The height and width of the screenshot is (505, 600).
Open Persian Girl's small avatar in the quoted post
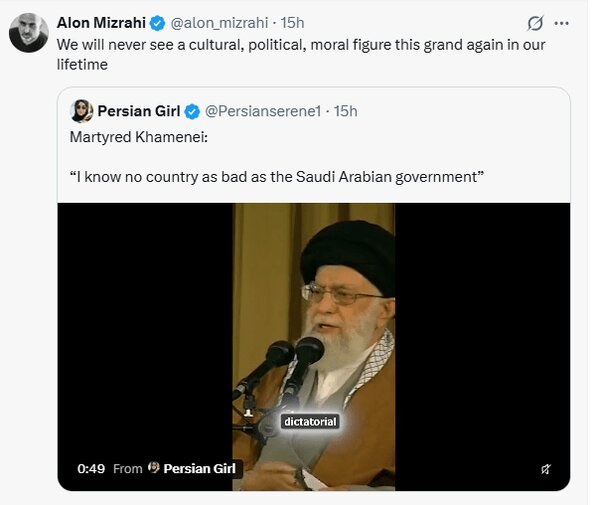click(82, 111)
